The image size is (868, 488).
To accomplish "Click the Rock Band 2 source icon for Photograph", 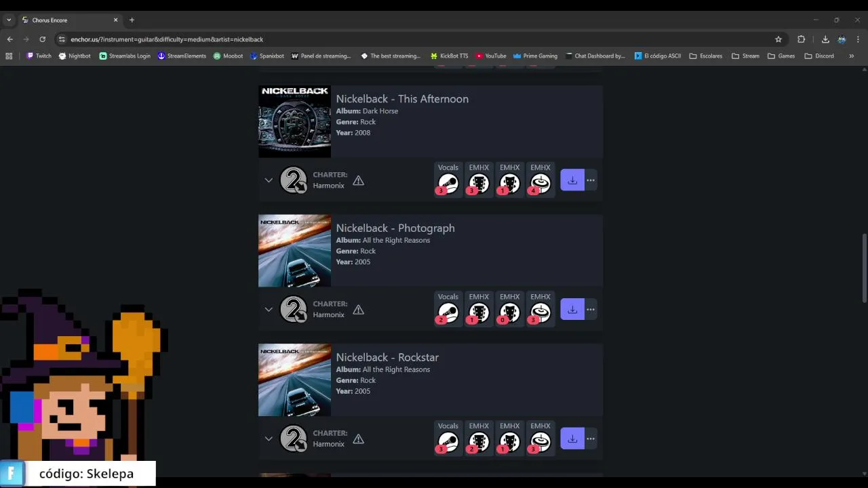I will pos(294,310).
